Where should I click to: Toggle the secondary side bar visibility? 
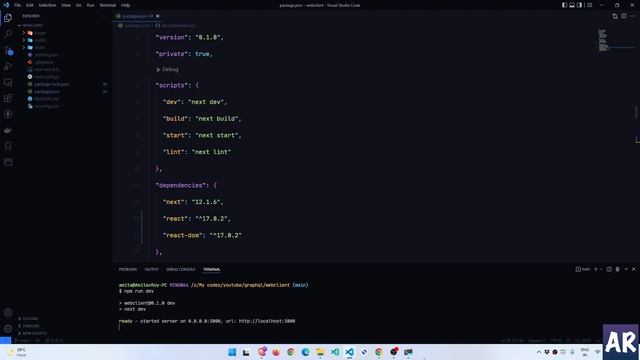tap(580, 5)
